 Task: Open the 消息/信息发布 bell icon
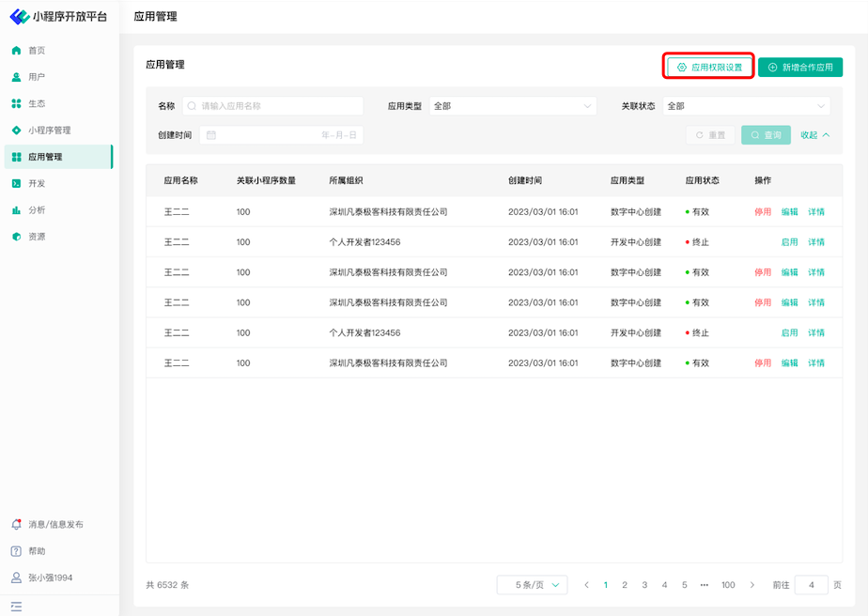click(x=16, y=524)
